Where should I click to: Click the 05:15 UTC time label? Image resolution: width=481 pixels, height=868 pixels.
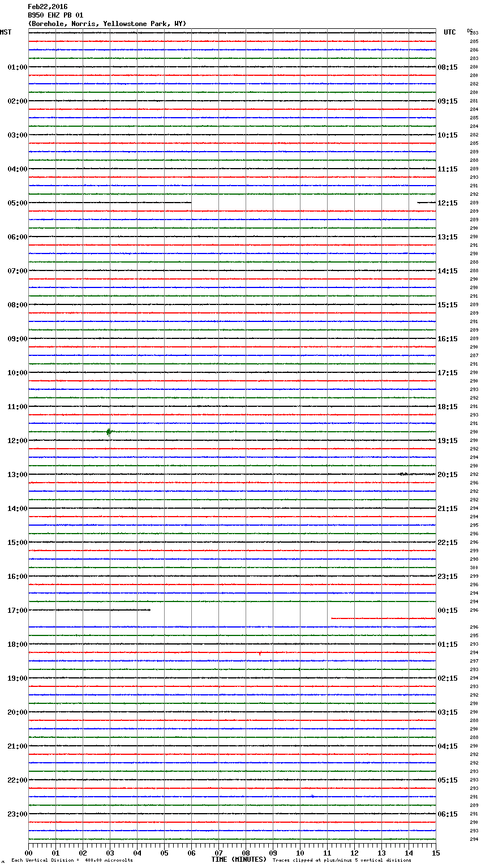click(448, 780)
